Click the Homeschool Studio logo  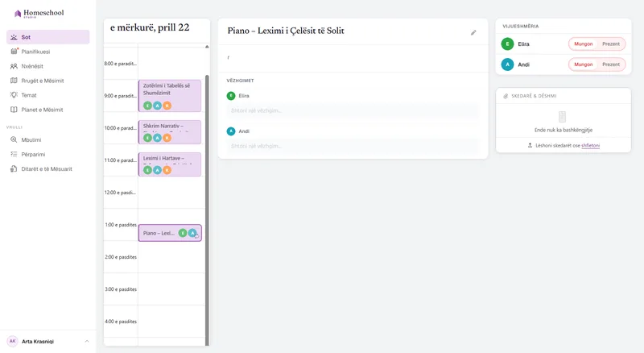39,14
